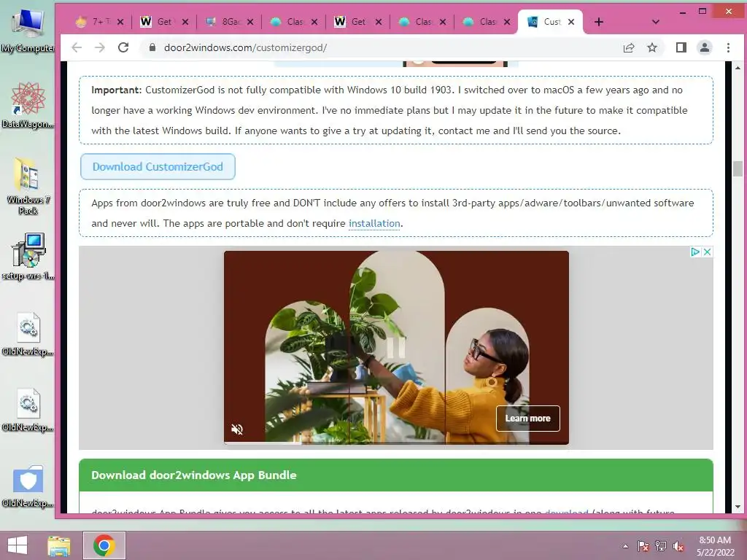Click the Download door2windows App Bundle header
The height and width of the screenshot is (560, 747).
tap(396, 475)
